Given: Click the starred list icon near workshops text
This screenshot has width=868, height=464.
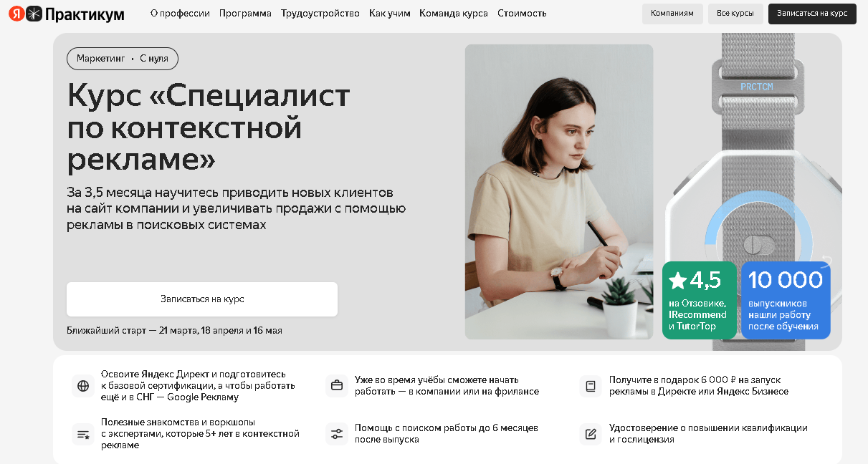Looking at the screenshot, I should (x=83, y=434).
